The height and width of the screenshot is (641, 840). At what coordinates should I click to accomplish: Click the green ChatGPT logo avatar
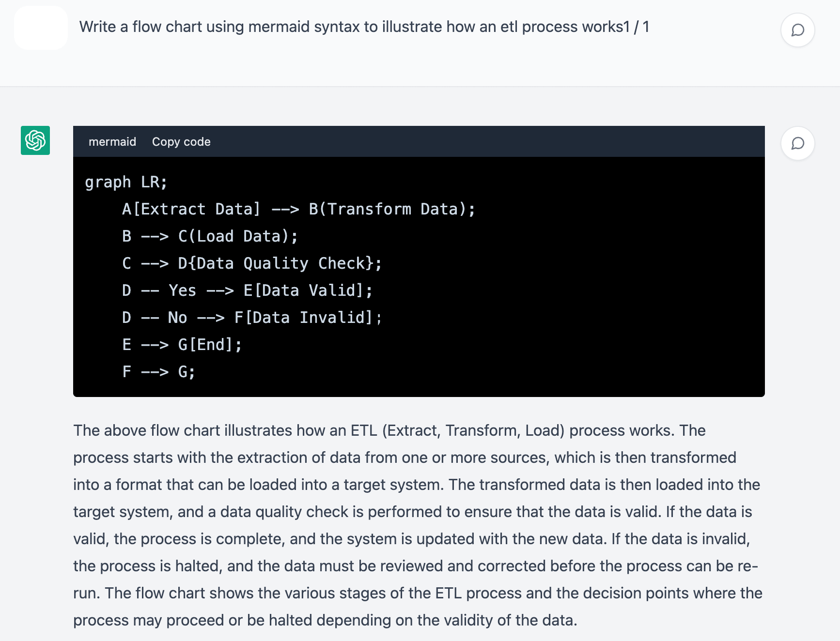pyautogui.click(x=35, y=140)
